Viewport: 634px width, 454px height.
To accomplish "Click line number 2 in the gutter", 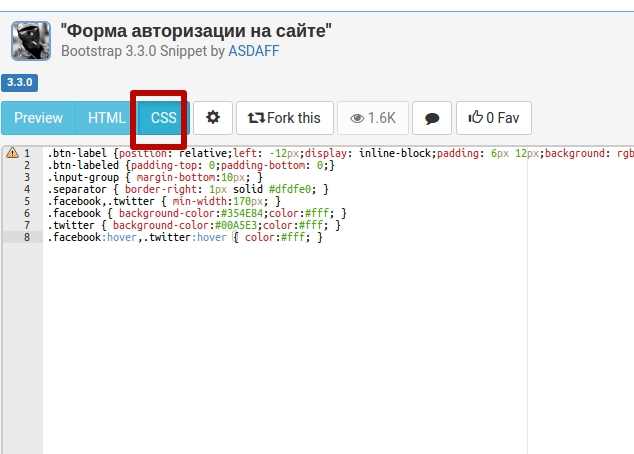I will [27, 165].
